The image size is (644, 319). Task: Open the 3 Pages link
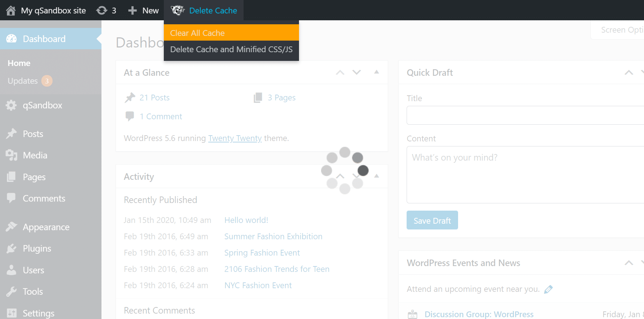(282, 98)
